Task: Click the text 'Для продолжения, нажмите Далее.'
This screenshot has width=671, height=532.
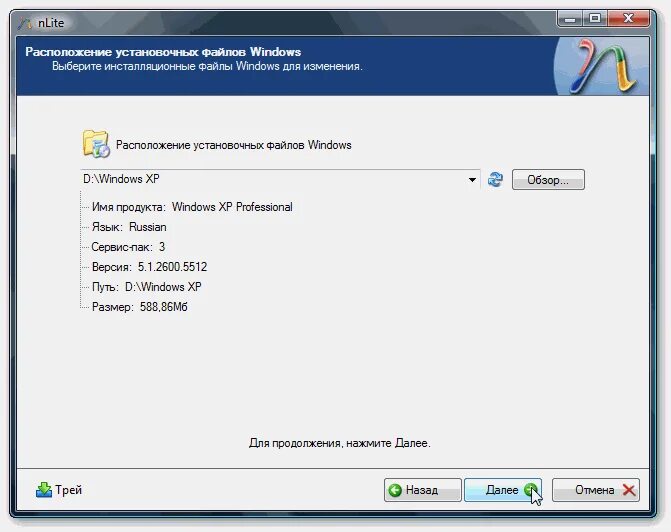Action: click(339, 443)
